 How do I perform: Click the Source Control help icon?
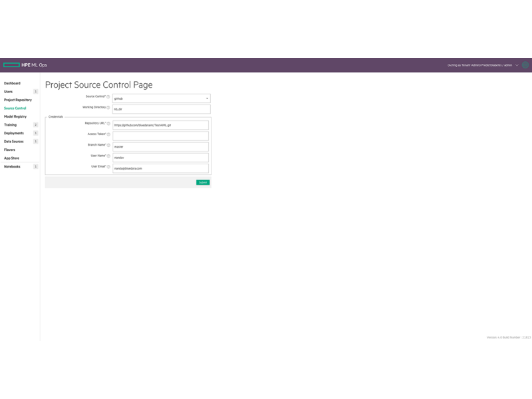108,96
